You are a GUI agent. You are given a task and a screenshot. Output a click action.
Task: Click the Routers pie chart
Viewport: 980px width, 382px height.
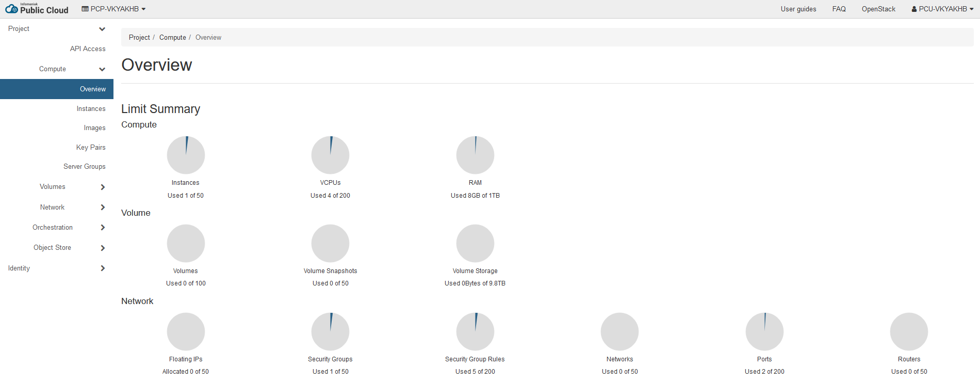tap(909, 331)
